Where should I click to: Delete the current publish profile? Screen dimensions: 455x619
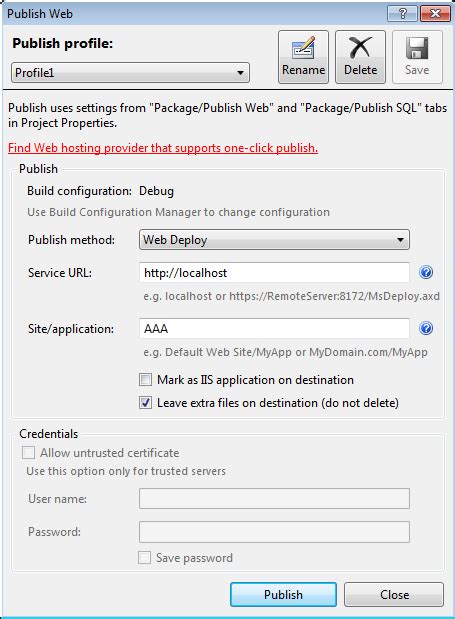coord(360,57)
